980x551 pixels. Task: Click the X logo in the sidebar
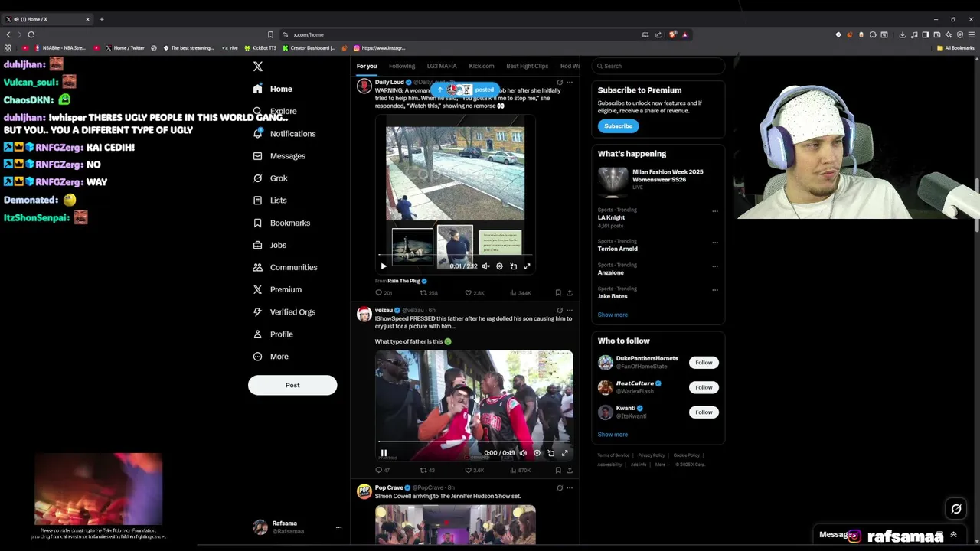[x=258, y=67]
